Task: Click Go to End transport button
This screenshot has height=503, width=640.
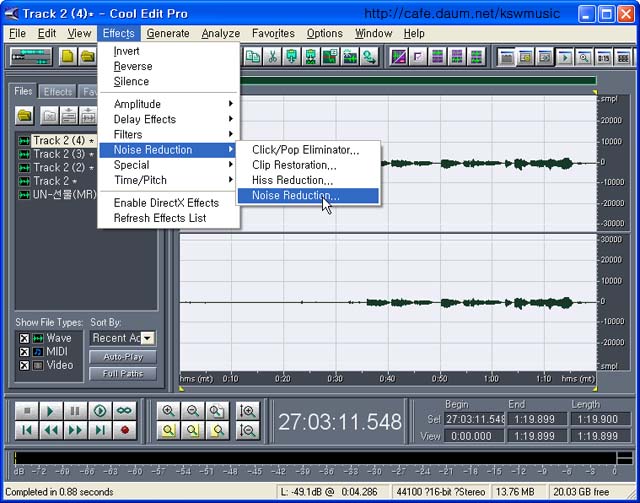Action: point(100,430)
